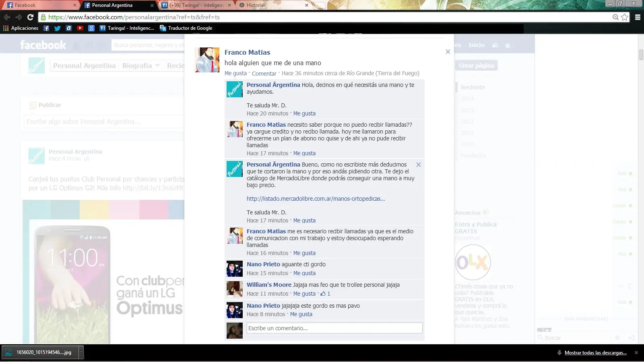Image resolution: width=644 pixels, height=362 pixels.
Task: Go to Inicio in Facebook header
Action: [477, 45]
